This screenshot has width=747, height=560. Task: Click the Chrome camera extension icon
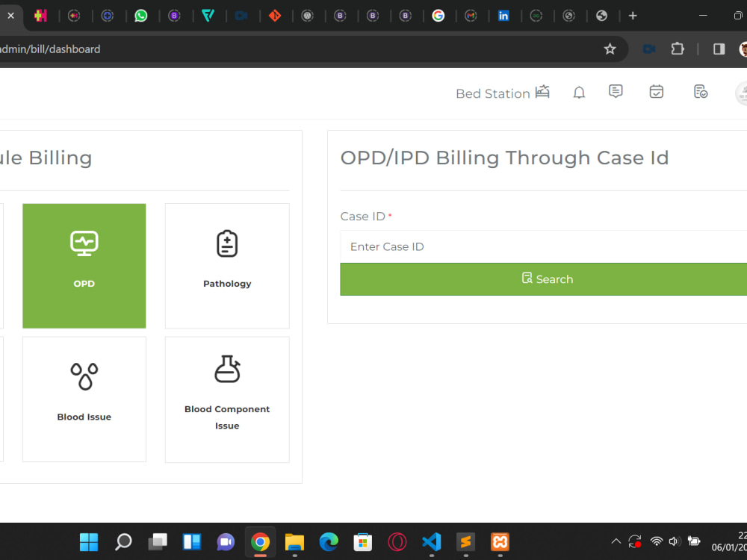(x=649, y=49)
